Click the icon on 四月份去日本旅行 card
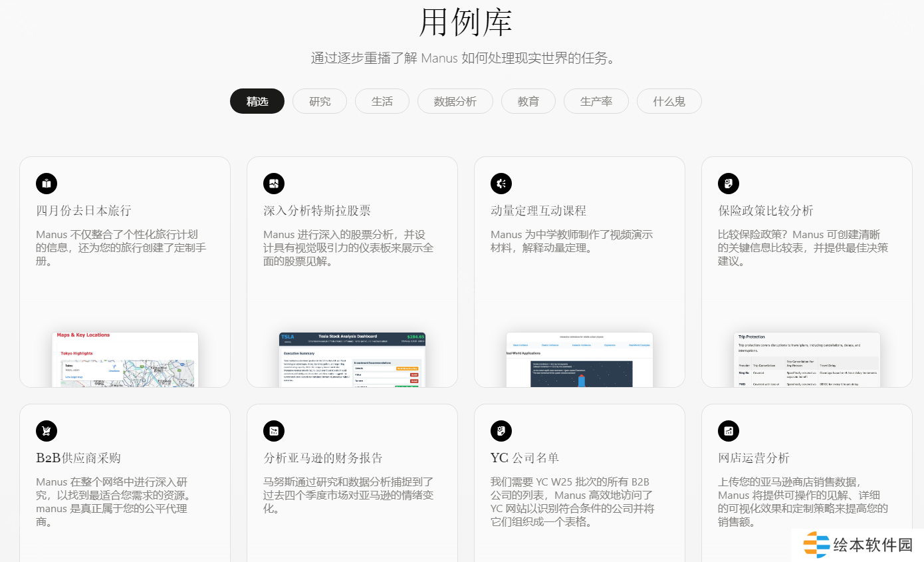 (x=47, y=184)
